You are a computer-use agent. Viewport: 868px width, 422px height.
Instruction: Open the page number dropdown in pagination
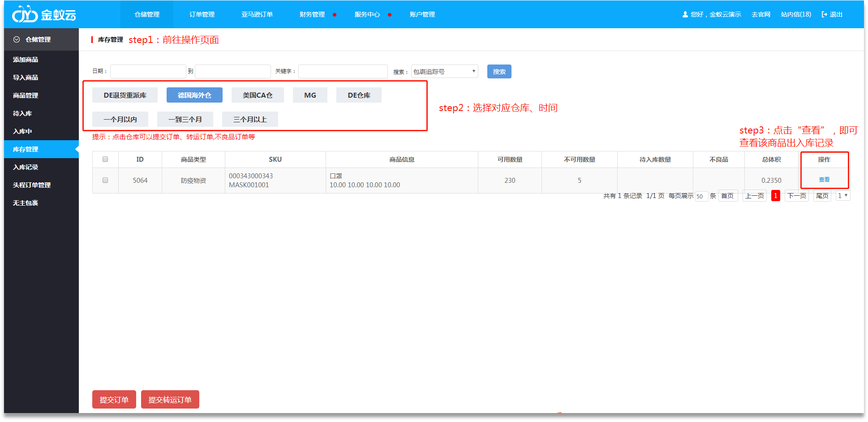click(x=842, y=196)
